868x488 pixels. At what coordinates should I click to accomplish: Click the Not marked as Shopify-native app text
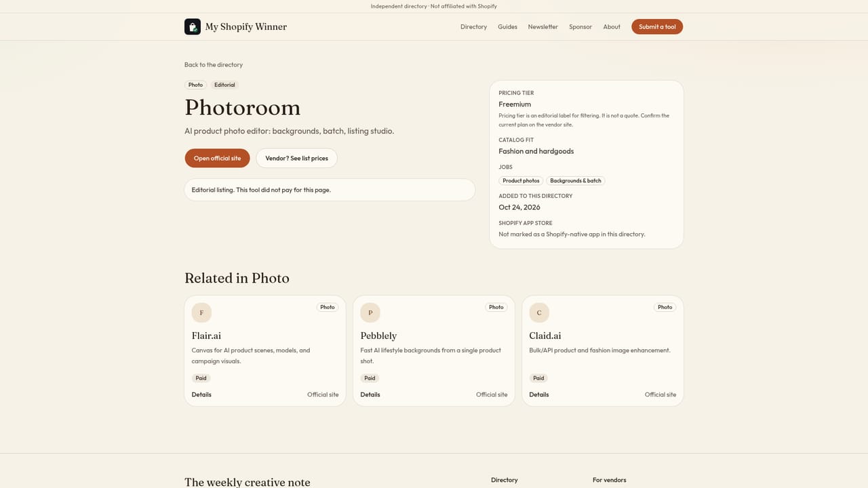click(572, 234)
